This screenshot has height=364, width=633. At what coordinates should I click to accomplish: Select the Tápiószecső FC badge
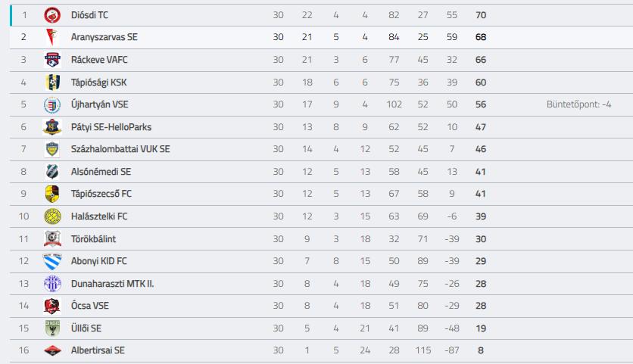tap(52, 194)
